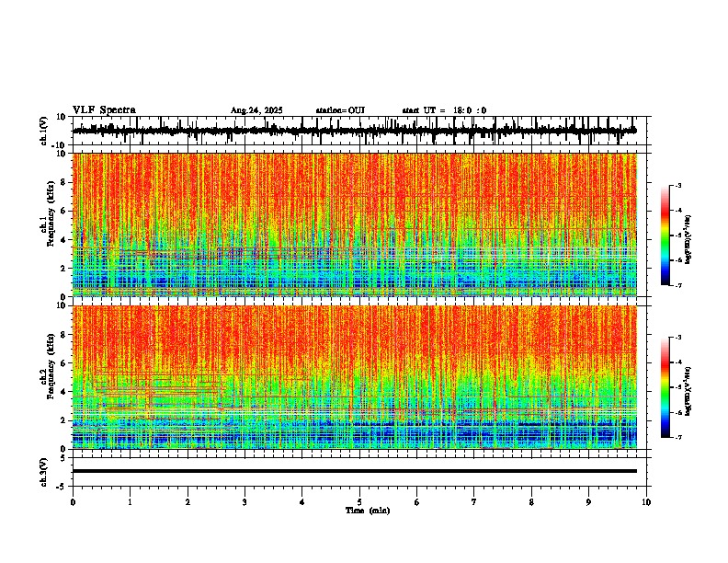Click the ch.2 PSD color scale bar
728x563 pixels.
(x=665, y=387)
